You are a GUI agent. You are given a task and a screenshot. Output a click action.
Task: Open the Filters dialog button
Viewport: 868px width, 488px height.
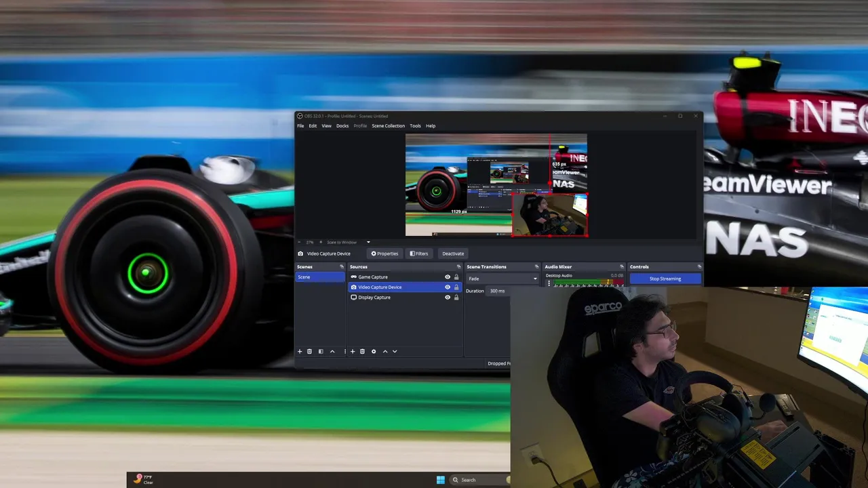pyautogui.click(x=419, y=253)
